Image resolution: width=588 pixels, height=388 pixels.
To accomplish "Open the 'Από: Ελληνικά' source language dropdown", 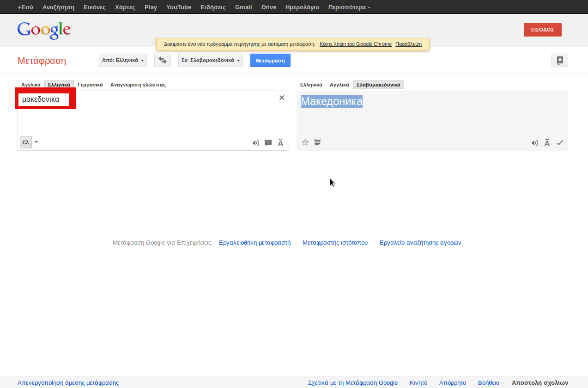I will (x=123, y=60).
